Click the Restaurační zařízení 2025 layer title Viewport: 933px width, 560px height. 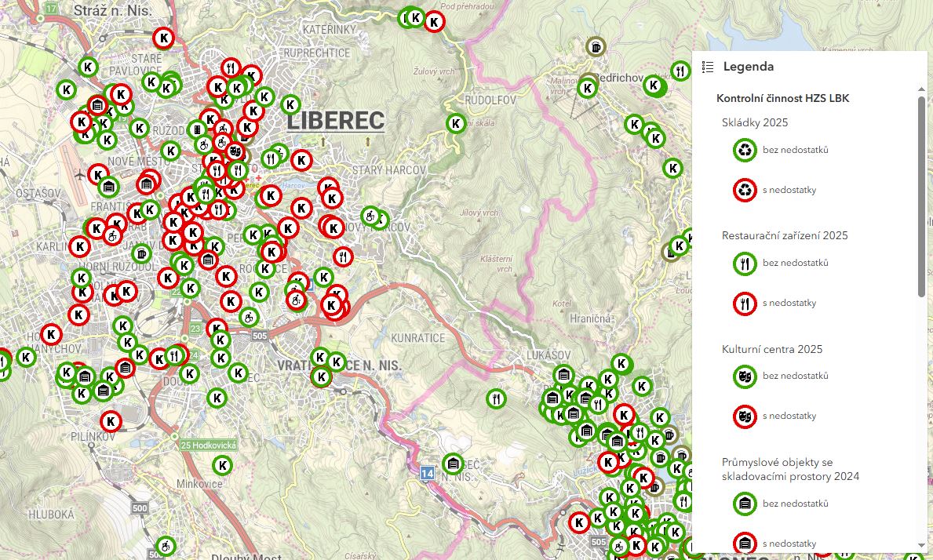click(x=785, y=235)
